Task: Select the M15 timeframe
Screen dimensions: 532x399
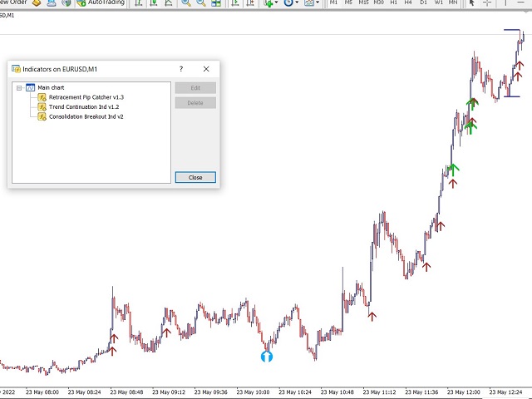Action: (x=363, y=2)
